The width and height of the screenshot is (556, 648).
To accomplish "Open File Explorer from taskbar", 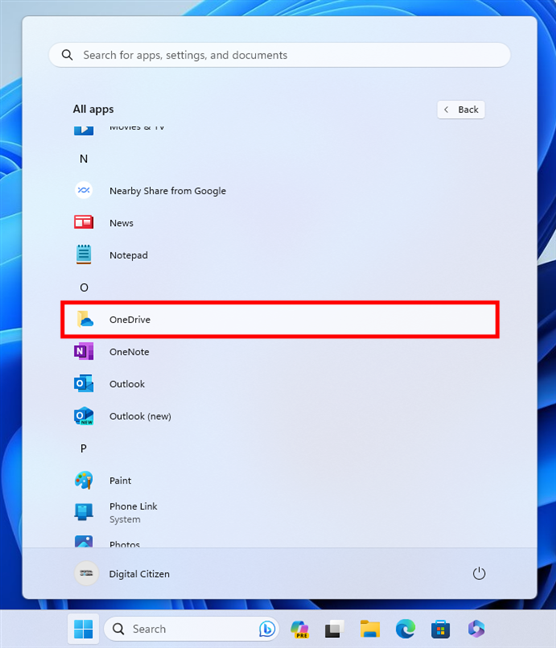I will click(x=370, y=629).
